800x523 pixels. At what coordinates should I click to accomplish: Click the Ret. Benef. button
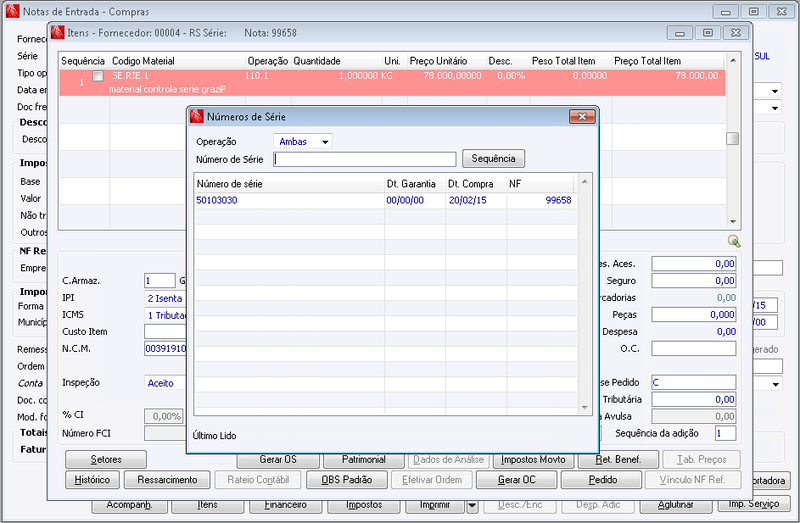(x=618, y=460)
